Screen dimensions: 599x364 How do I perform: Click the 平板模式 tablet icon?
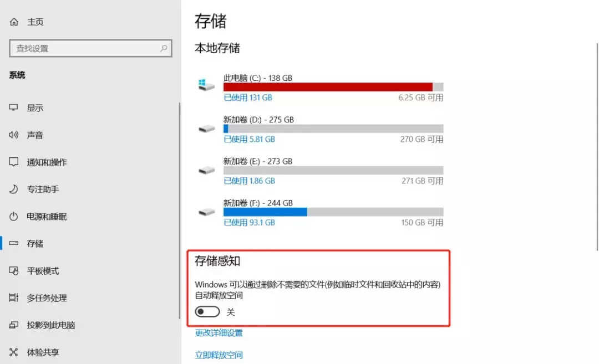[13, 270]
